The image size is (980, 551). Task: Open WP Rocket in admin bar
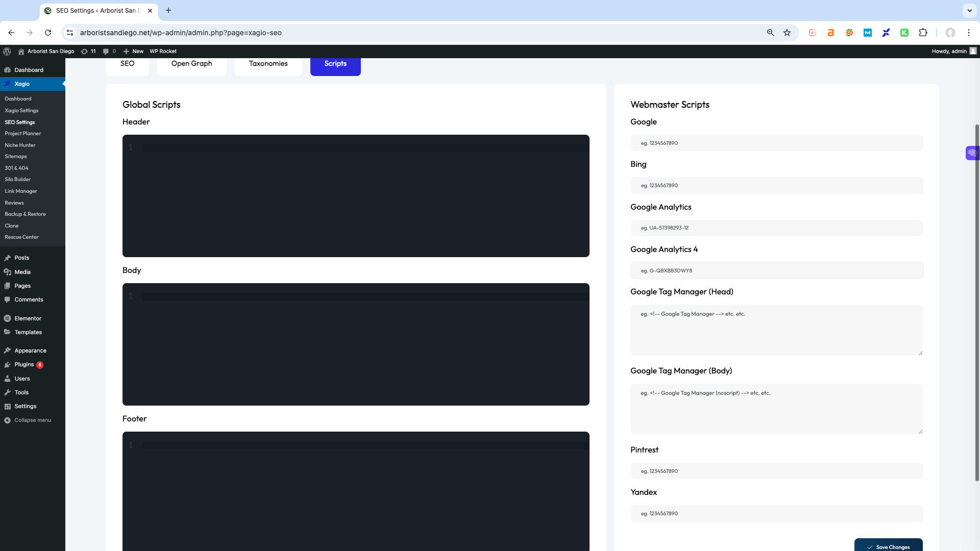tap(163, 51)
